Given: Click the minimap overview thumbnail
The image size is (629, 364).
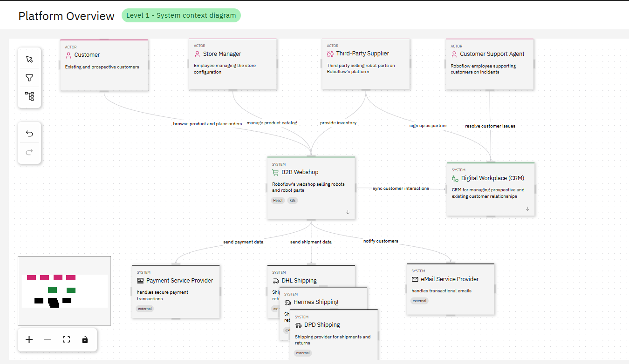Looking at the screenshot, I should [x=64, y=290].
